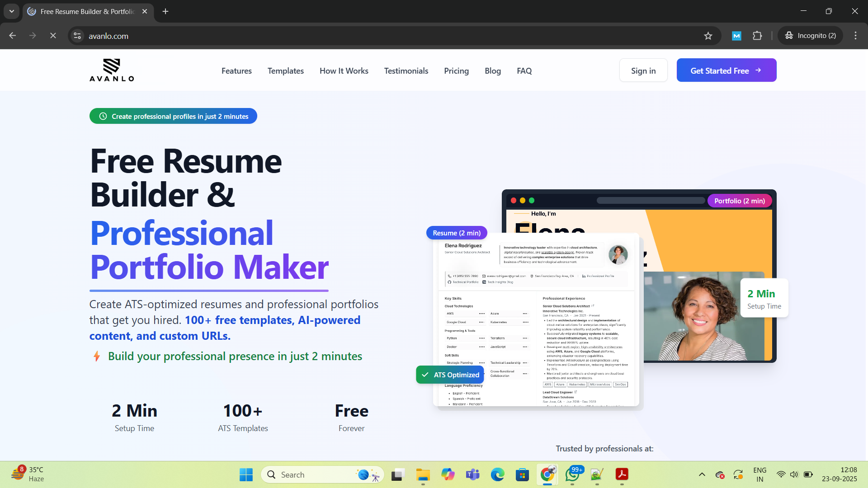Click the '100+ ATS Templates' stat
The image size is (868, 488).
click(x=243, y=417)
